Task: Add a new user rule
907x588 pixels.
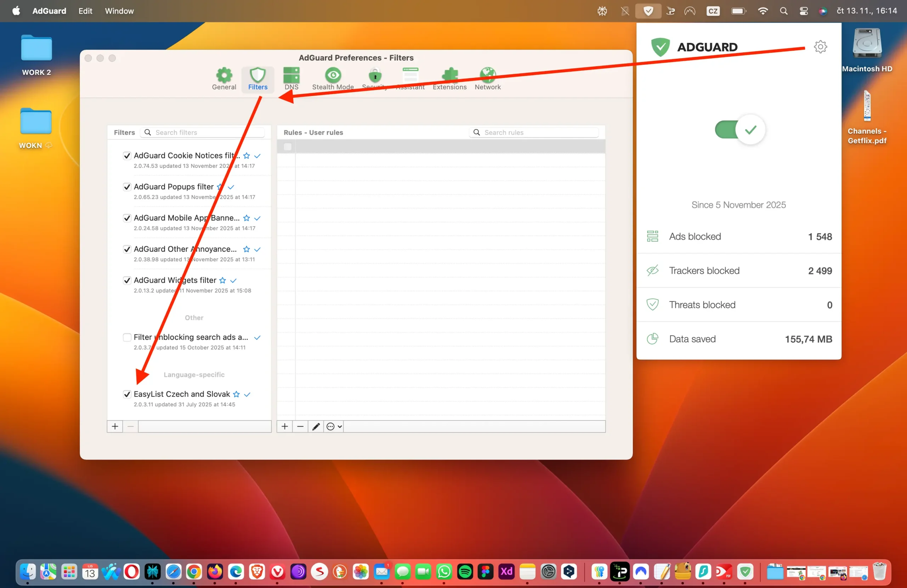Action: click(284, 427)
